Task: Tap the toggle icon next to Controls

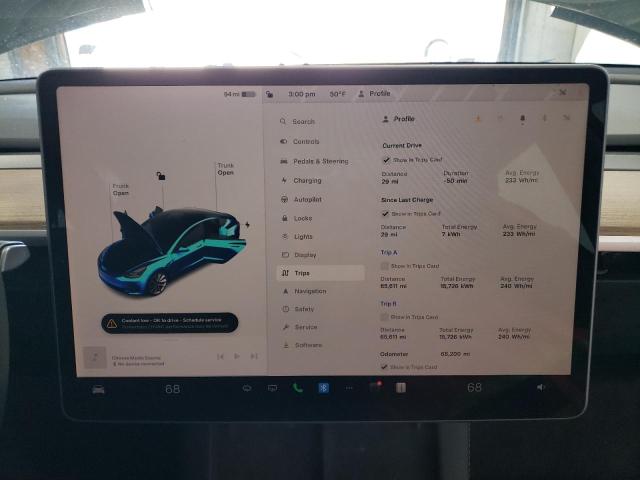Action: tap(283, 141)
